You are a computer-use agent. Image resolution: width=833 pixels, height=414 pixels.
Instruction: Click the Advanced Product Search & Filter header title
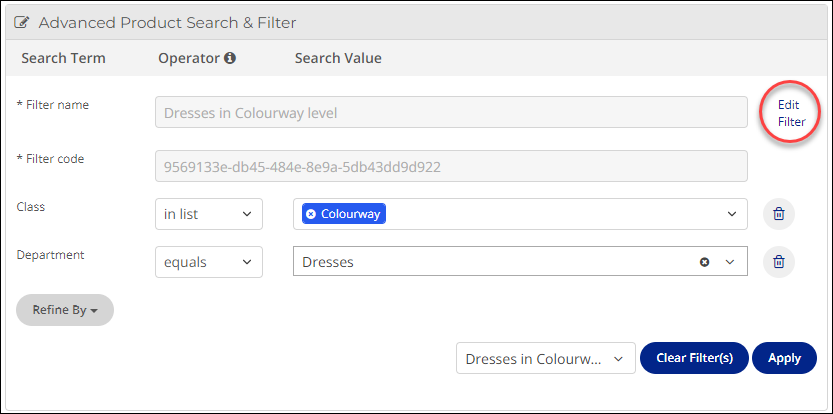pyautogui.click(x=167, y=23)
